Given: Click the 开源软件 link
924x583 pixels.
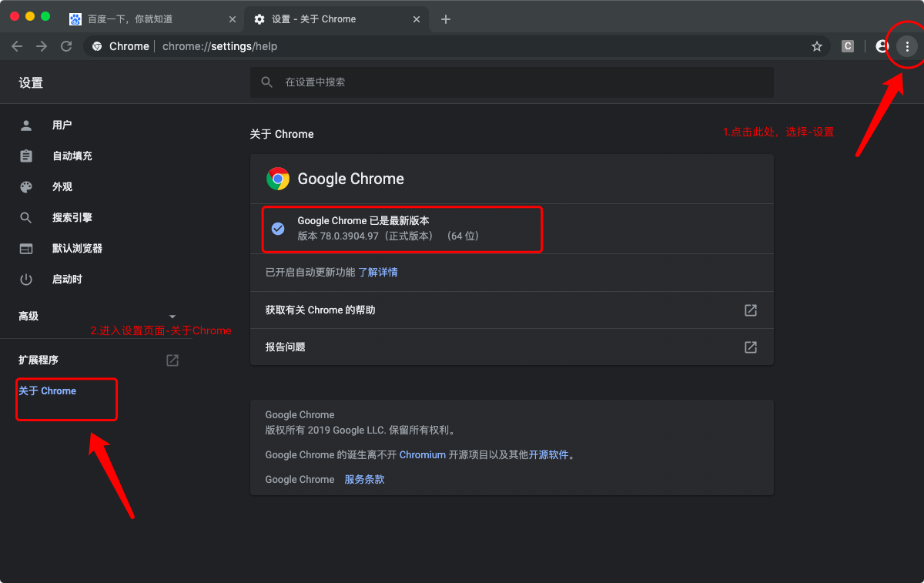Looking at the screenshot, I should click(548, 454).
